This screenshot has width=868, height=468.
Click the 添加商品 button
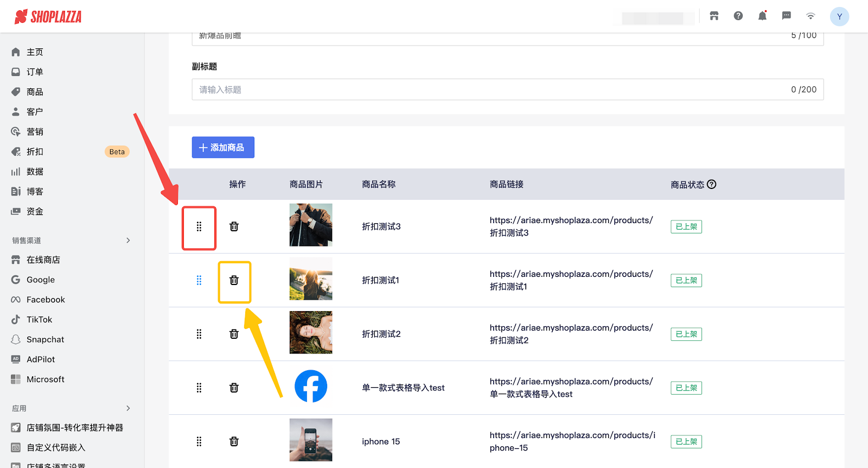[x=223, y=148]
